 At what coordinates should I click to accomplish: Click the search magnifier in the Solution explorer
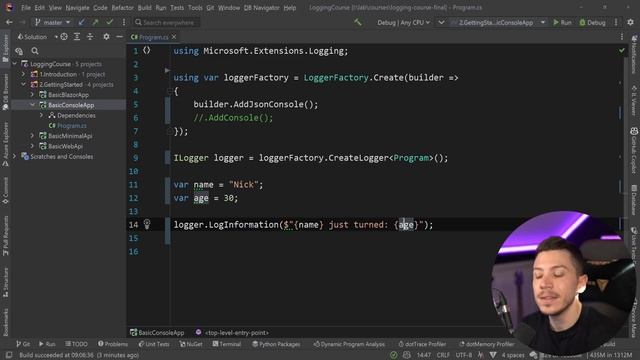point(35,51)
